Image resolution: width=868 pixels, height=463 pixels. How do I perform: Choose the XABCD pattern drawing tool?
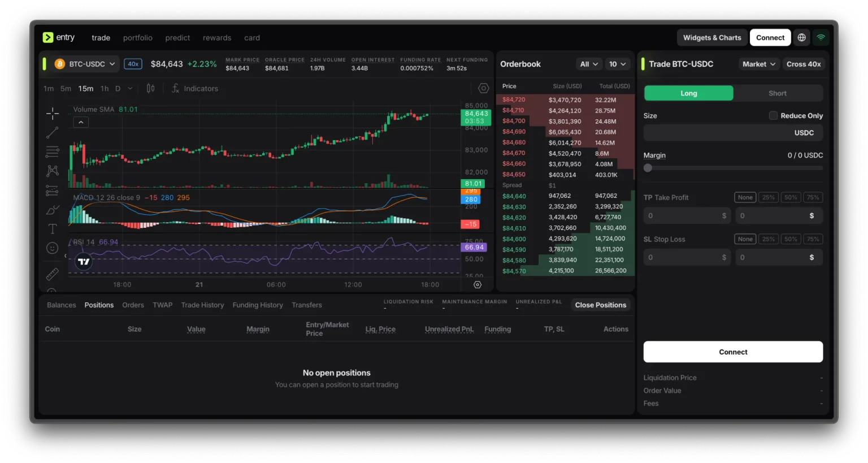53,171
